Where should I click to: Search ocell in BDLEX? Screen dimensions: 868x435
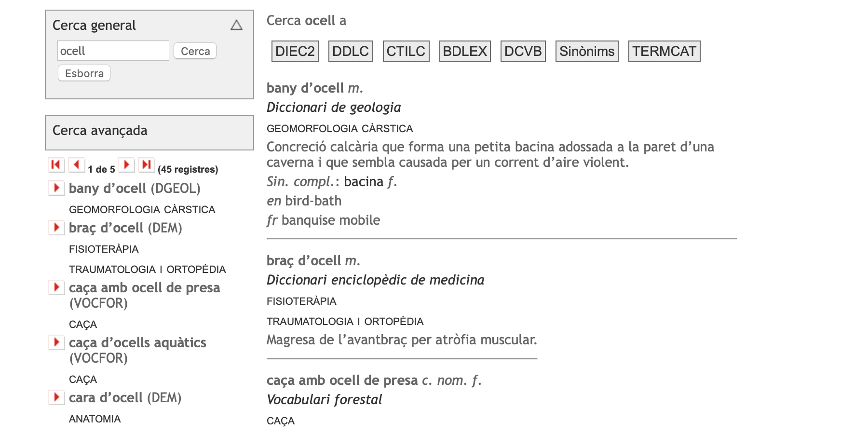(464, 51)
